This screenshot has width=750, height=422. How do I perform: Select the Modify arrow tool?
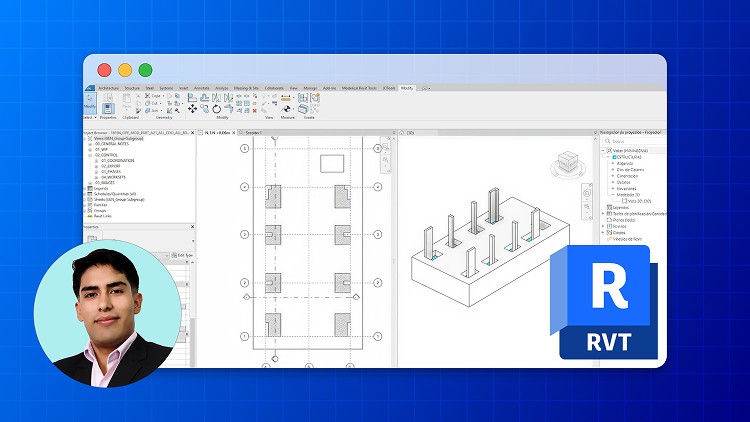pos(89,101)
